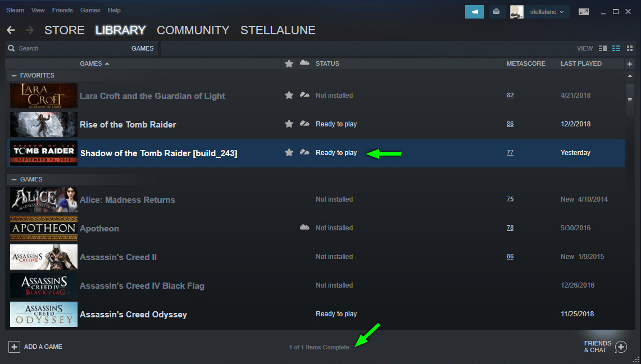Go back with the left arrow
Image resolution: width=641 pixels, height=364 pixels.
(x=11, y=30)
